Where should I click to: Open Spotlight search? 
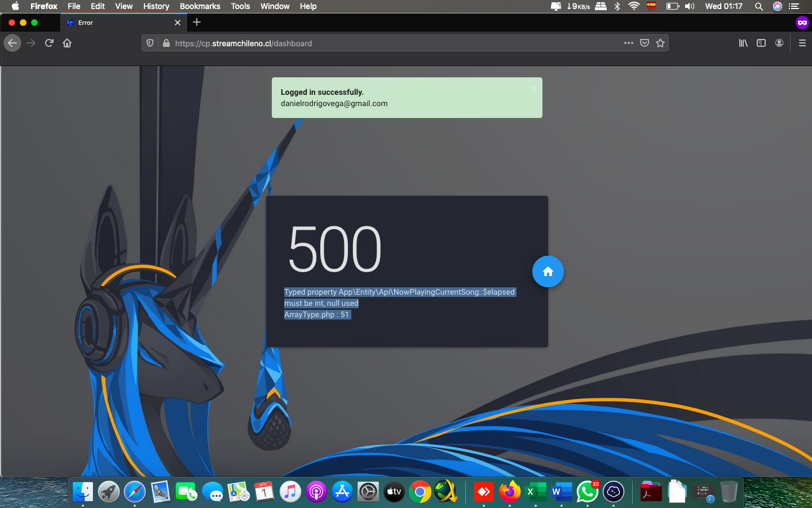click(759, 6)
